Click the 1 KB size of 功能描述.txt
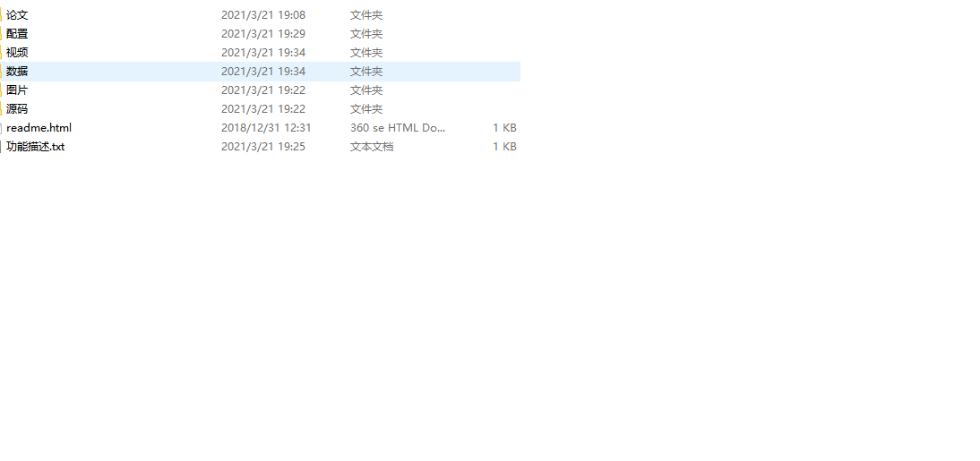Image resolution: width=980 pixels, height=461 pixels. coord(504,146)
